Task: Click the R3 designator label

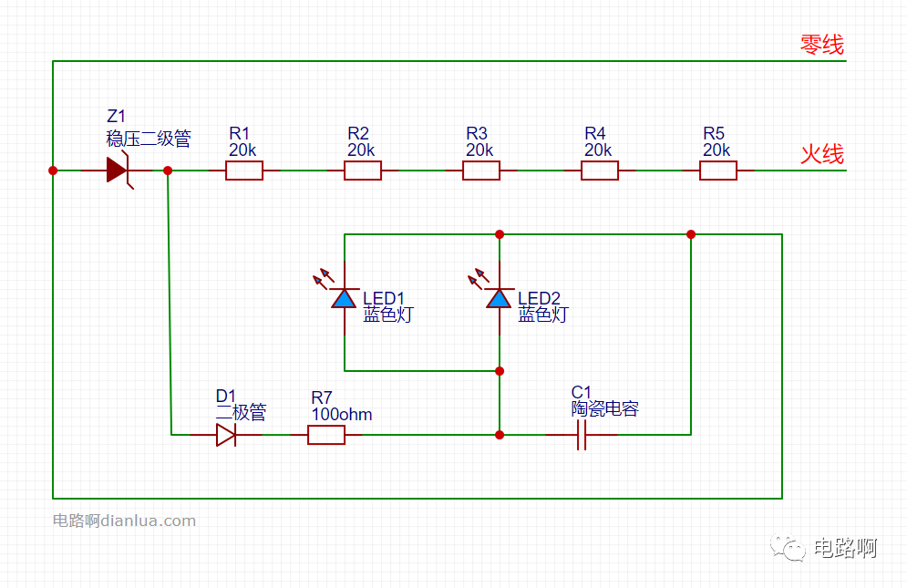Action: tap(477, 133)
